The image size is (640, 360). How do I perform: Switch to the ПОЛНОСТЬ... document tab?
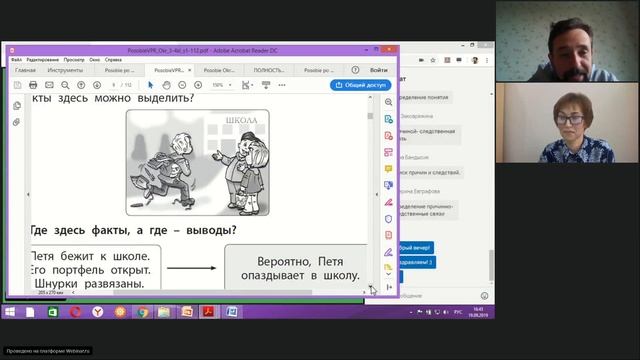[269, 70]
